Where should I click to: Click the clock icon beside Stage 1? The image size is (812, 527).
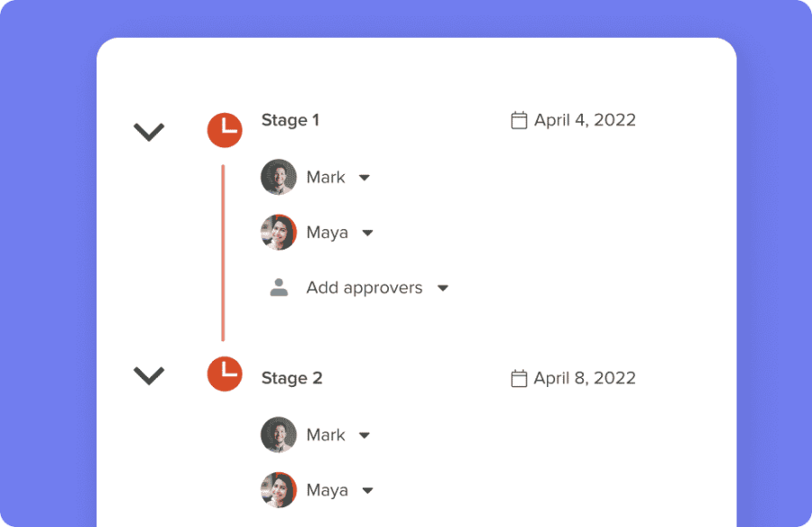click(x=225, y=129)
